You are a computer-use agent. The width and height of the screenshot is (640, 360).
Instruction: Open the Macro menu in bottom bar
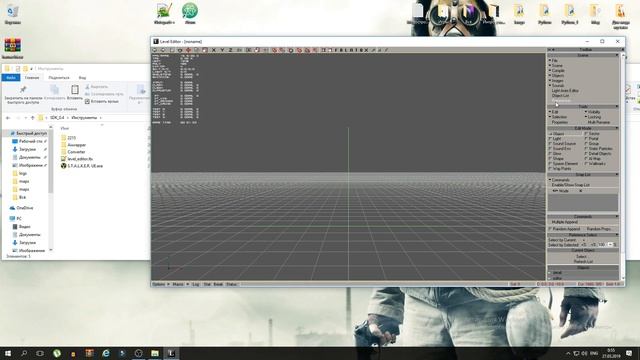180,284
